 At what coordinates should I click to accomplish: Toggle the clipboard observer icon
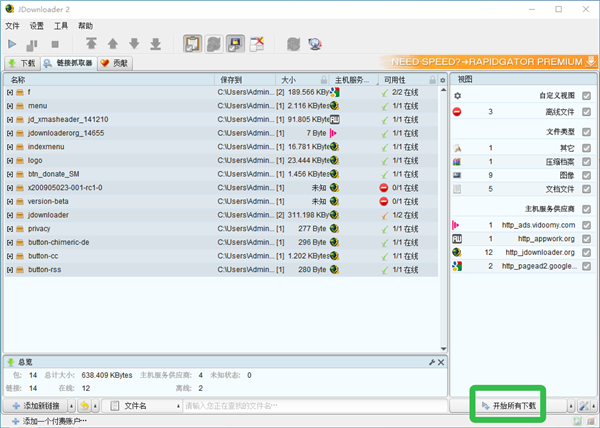(x=192, y=44)
